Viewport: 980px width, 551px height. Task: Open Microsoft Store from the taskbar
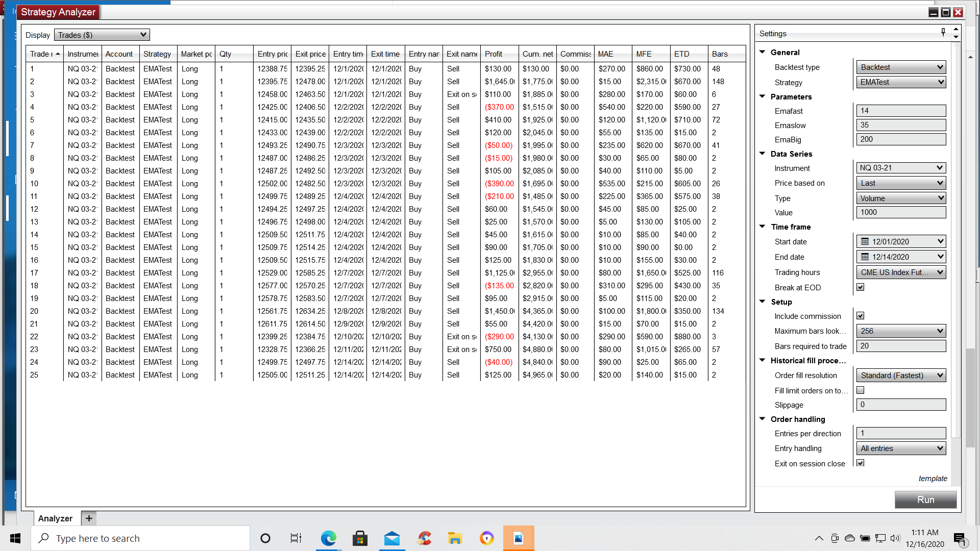tap(360, 538)
